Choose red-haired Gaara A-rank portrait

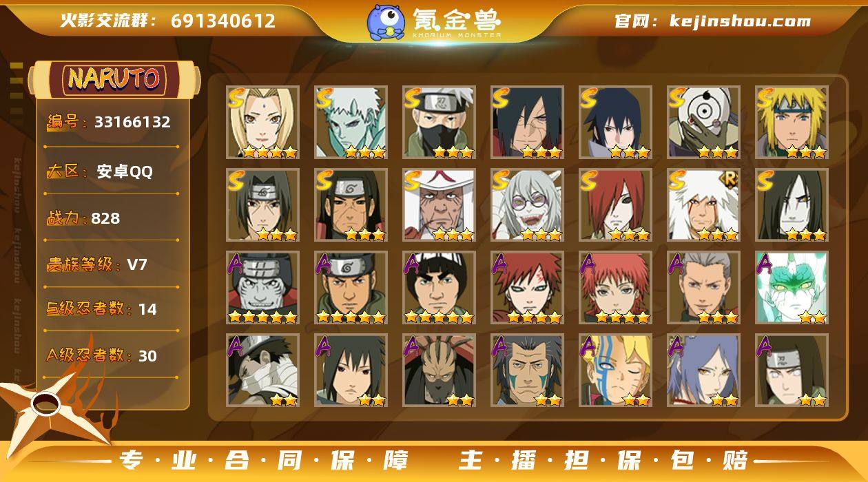point(527,288)
